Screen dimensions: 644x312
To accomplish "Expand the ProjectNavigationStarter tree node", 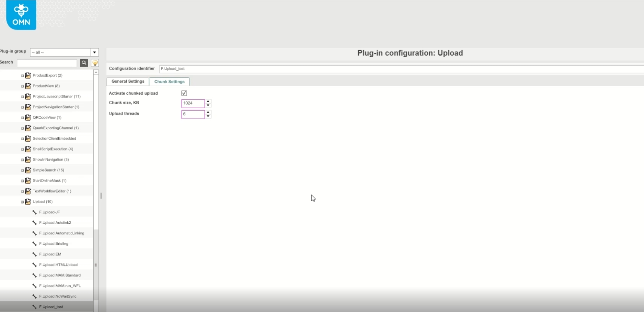I will coord(22,107).
